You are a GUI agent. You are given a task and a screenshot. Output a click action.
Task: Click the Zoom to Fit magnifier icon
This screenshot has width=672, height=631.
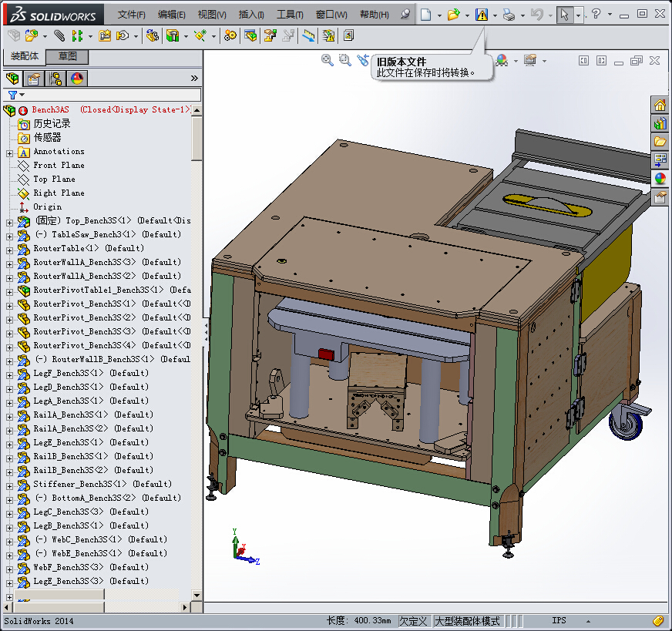pyautogui.click(x=328, y=60)
